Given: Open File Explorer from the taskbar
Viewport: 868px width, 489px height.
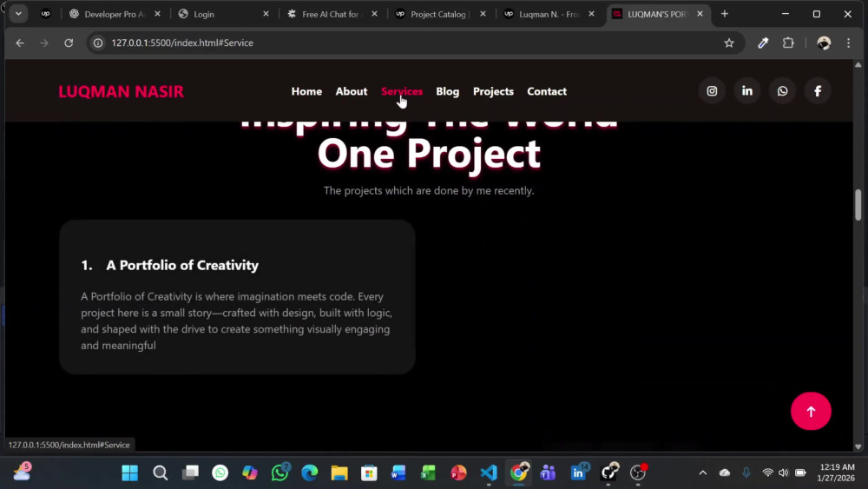Looking at the screenshot, I should coord(339,473).
